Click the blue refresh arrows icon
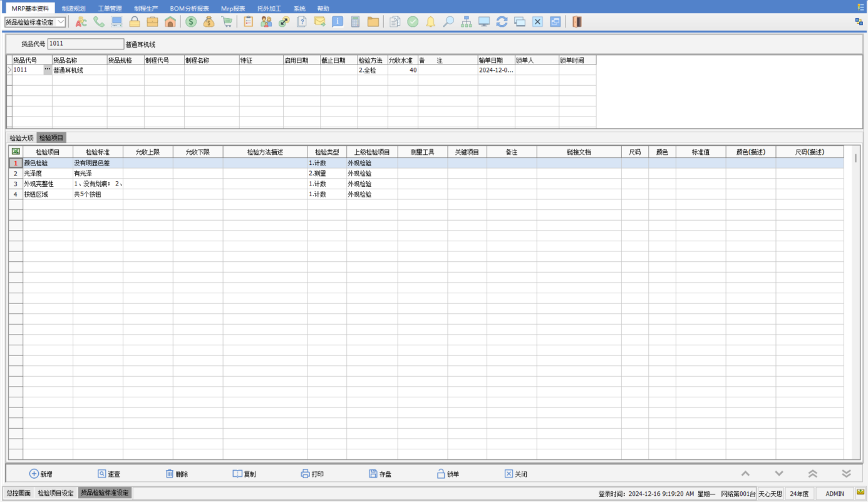Image resolution: width=868 pixels, height=502 pixels. click(x=502, y=22)
